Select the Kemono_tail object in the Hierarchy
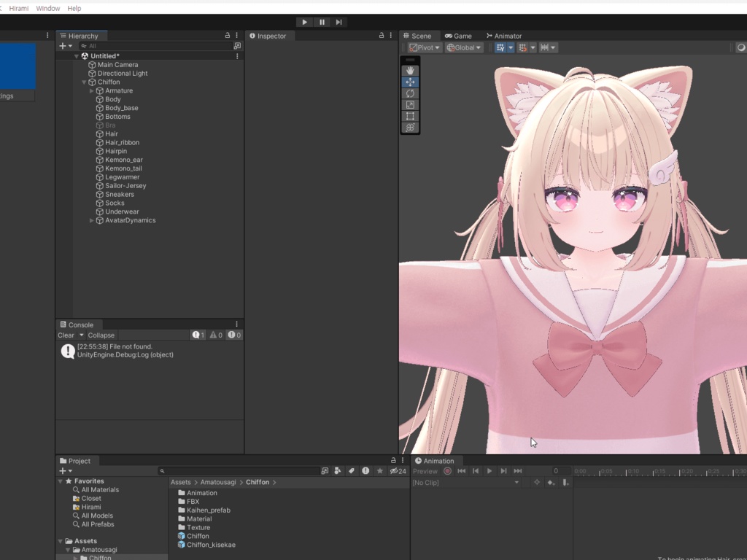Viewport: 747px width, 560px height. pos(122,168)
